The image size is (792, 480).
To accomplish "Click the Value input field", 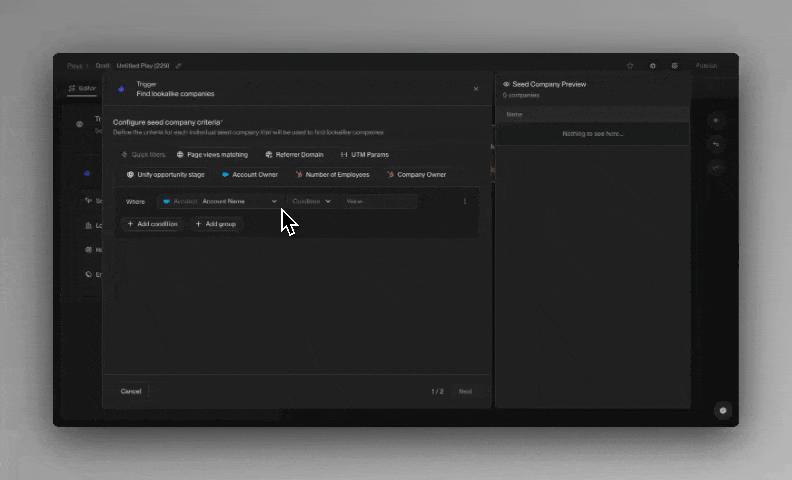I will pyautogui.click(x=380, y=201).
